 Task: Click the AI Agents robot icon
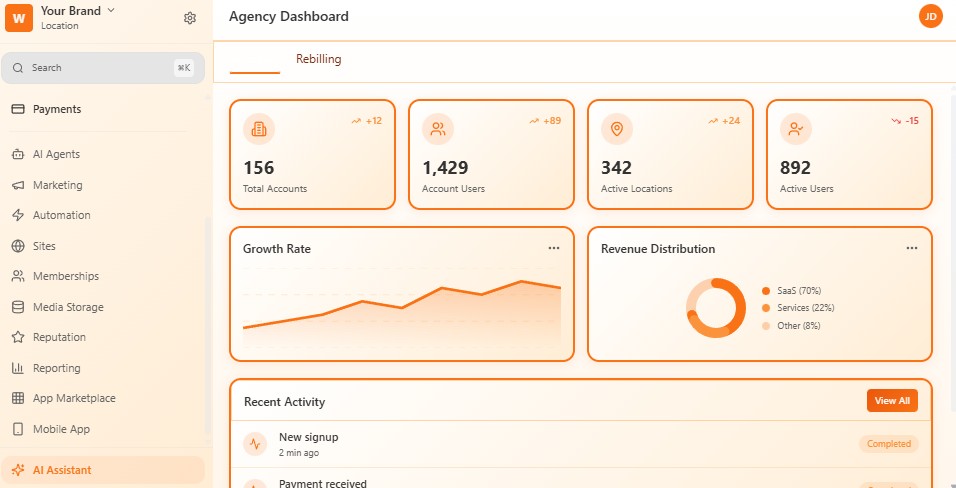18,154
